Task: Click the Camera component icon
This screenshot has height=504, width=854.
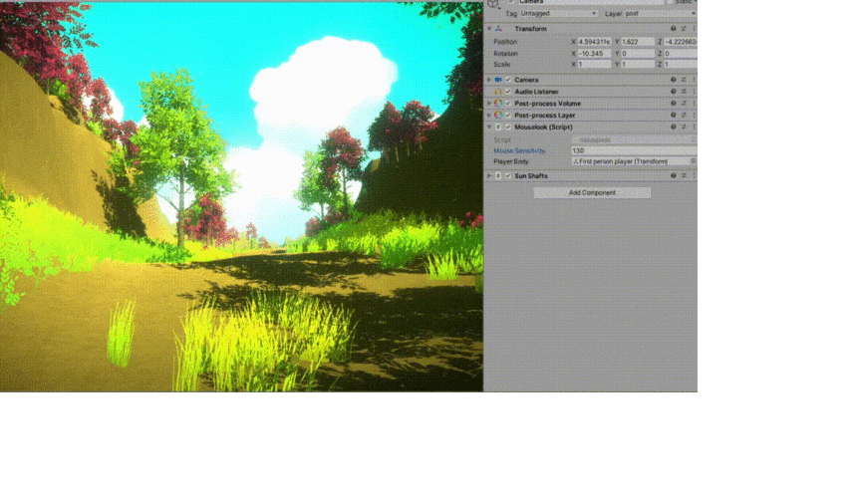Action: (x=498, y=80)
